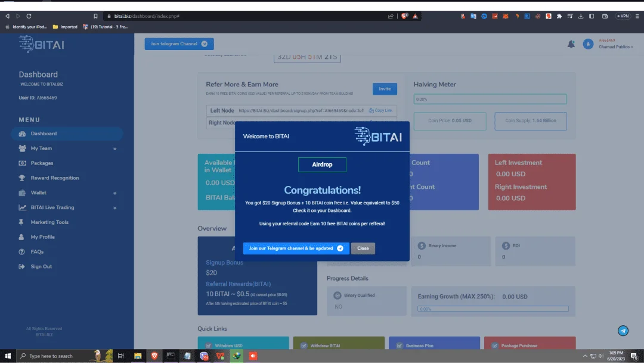
Task: Click the Coin Supply 1.64 Billion box
Action: 531,121
